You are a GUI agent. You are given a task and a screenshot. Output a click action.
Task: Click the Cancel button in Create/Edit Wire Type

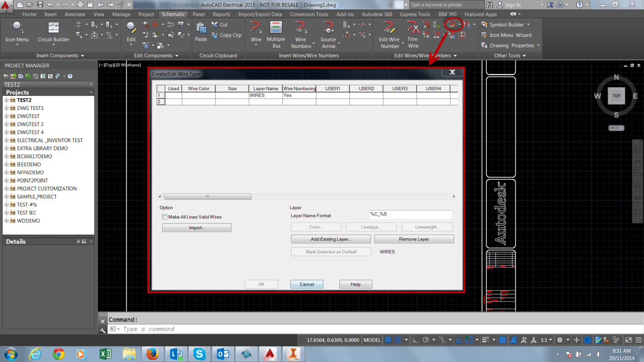[306, 284]
